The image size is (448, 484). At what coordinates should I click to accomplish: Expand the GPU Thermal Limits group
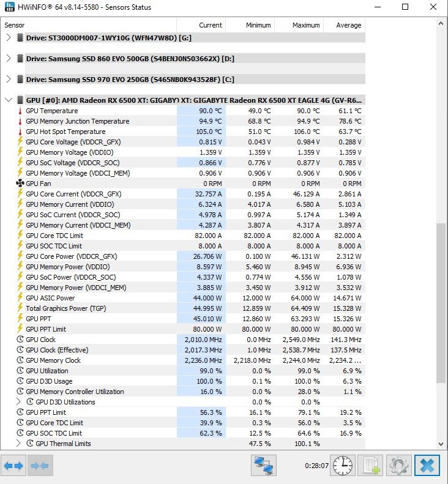click(x=18, y=444)
